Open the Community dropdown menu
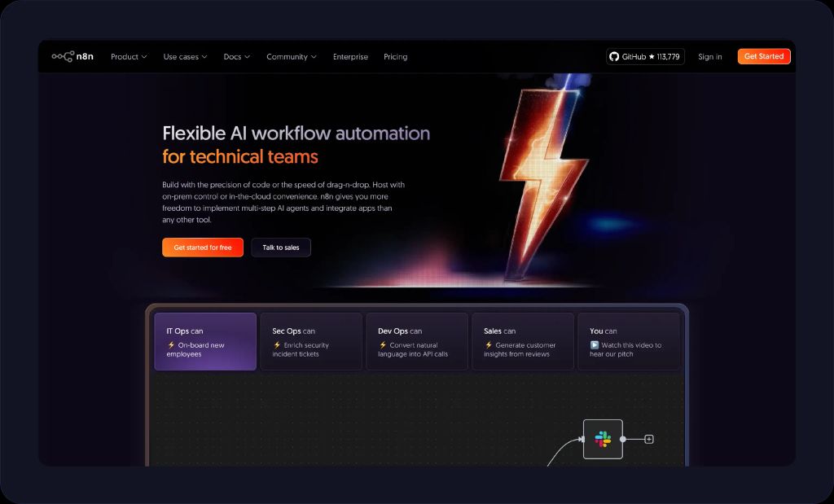Screen dimensions: 834x504 click(x=291, y=57)
